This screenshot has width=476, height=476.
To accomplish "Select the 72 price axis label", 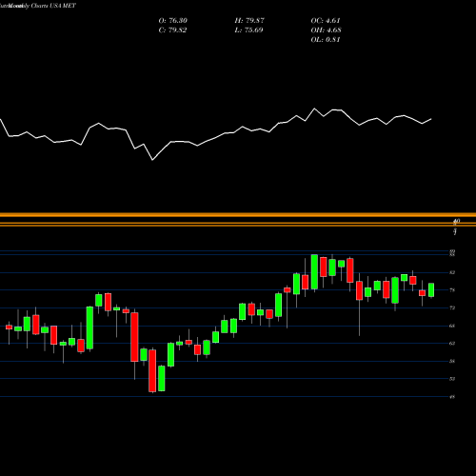I will (452, 307).
